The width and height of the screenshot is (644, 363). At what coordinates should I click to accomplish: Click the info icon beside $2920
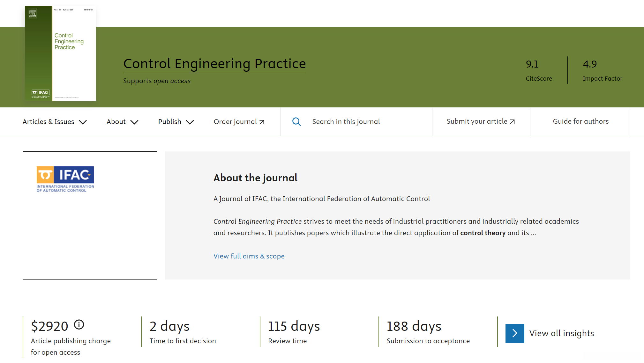(x=79, y=325)
